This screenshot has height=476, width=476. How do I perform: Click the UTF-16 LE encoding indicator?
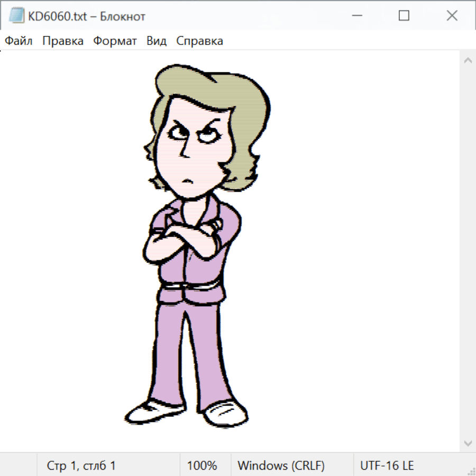tap(387, 465)
